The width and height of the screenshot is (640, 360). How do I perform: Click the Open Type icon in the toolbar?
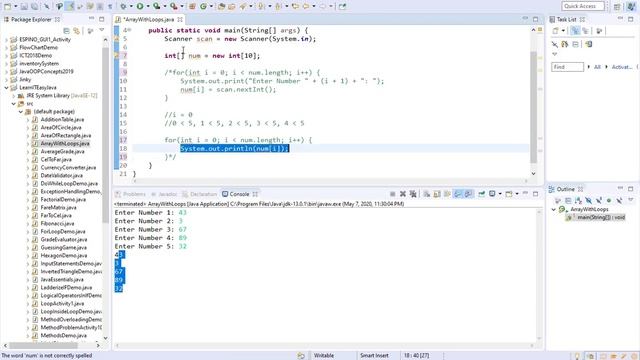(222, 6)
